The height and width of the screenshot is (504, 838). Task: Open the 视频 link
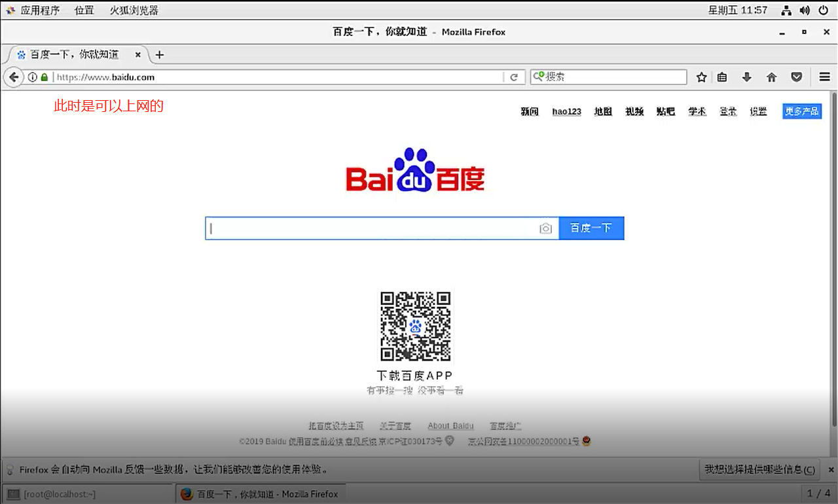point(634,111)
